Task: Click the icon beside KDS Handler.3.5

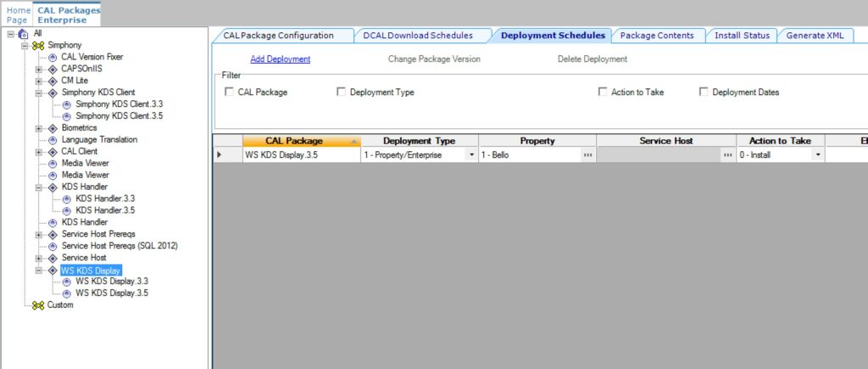Action: [x=66, y=210]
